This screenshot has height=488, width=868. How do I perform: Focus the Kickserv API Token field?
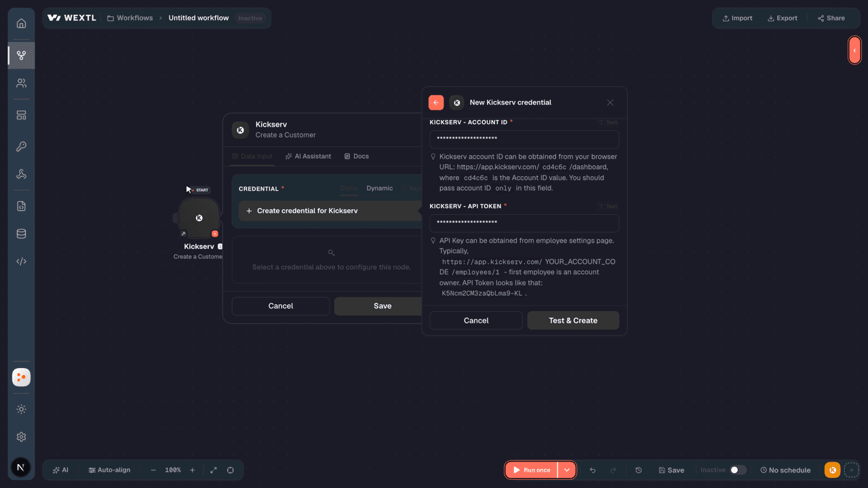(524, 223)
